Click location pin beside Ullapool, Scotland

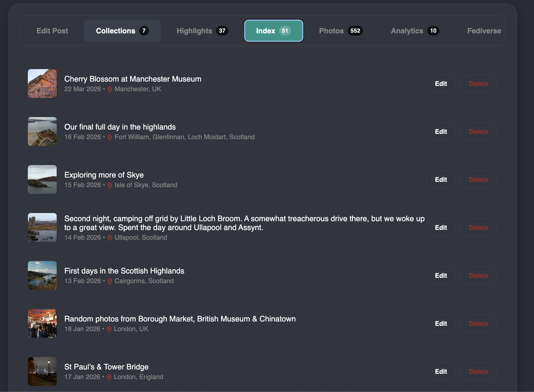point(110,238)
